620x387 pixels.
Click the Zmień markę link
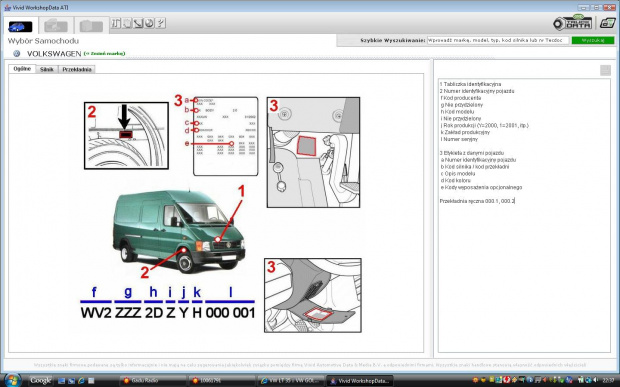(x=104, y=53)
